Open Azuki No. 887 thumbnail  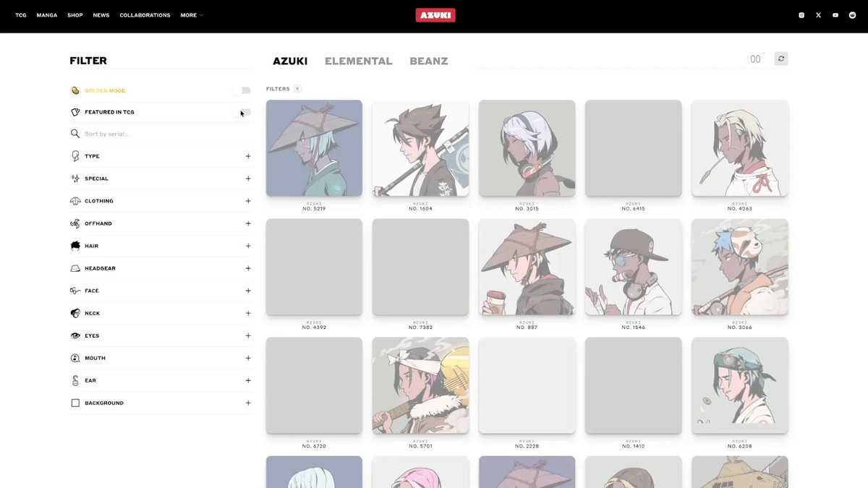pyautogui.click(x=527, y=267)
